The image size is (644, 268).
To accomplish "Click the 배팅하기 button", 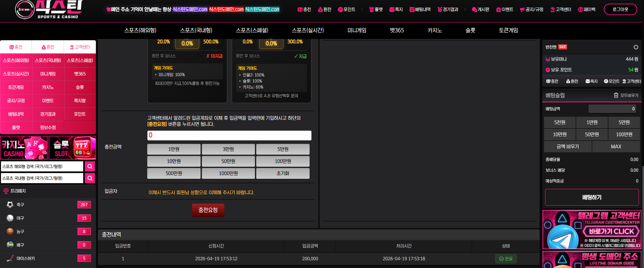I will pyautogui.click(x=592, y=197).
